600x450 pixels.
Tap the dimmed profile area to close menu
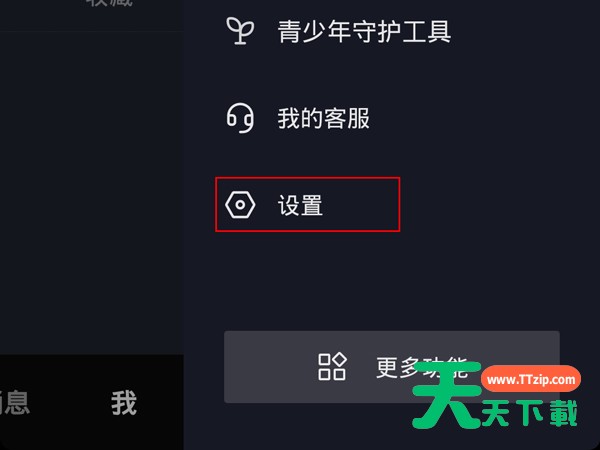click(x=92, y=191)
